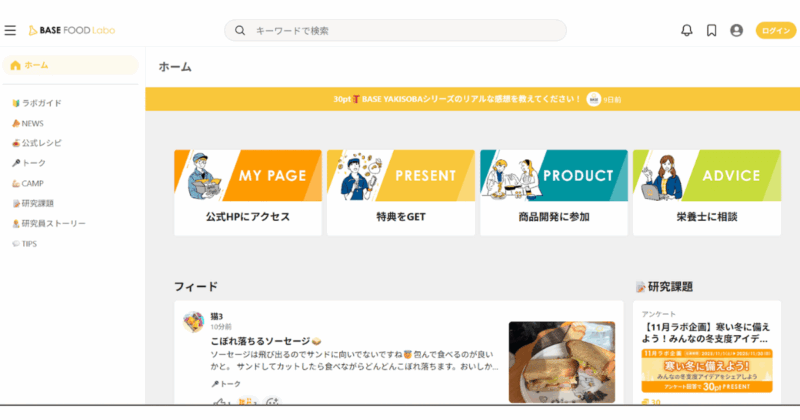Open the BASE YAKISOBA announcement banner
Screen dimensions: 800x420
472,99
